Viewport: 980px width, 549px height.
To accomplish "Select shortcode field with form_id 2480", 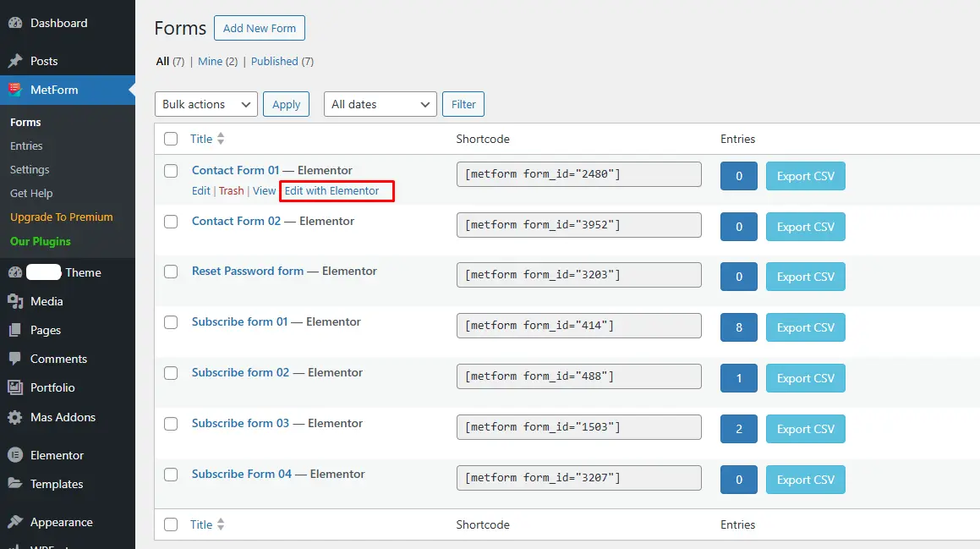I will click(578, 174).
